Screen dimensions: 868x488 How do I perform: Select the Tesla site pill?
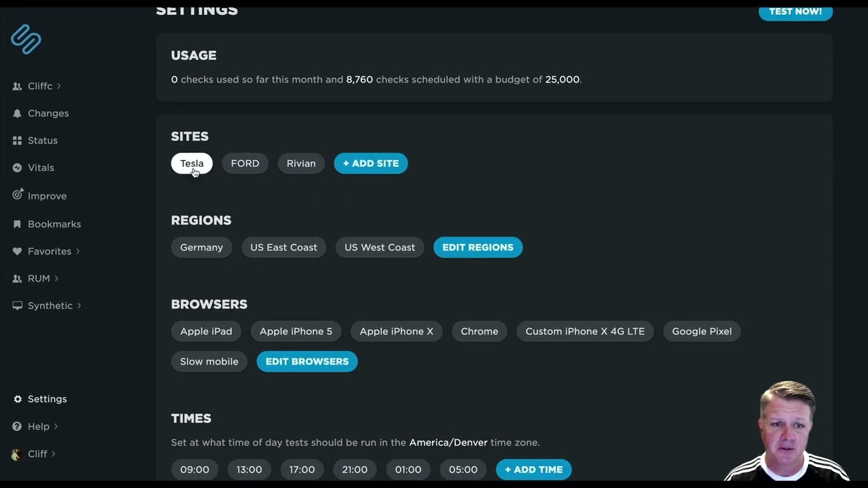[192, 163]
